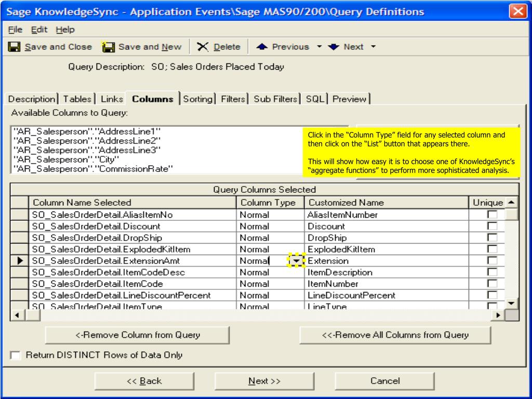
Task: Open the dropdown arrow beside toolbar Next
Action: coord(373,46)
